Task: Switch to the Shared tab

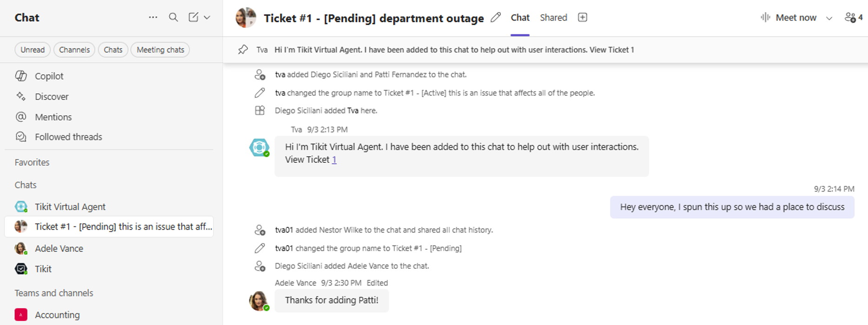Action: point(553,18)
